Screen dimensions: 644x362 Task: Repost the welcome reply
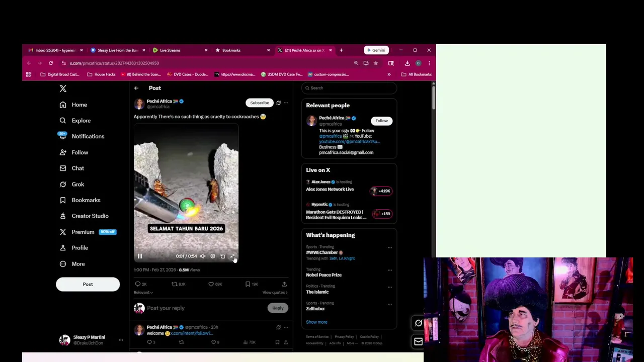click(181, 342)
